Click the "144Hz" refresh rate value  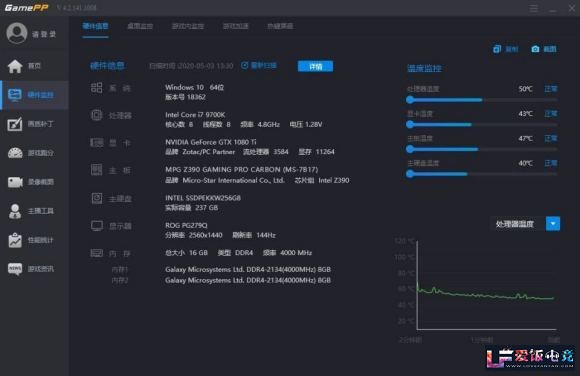pyautogui.click(x=266, y=235)
